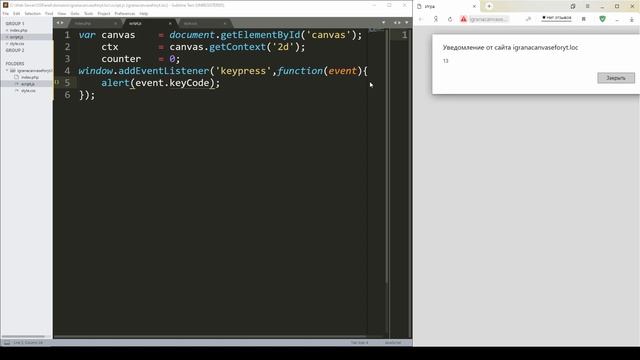Screen dimensions: 640x360
Task: Click the green shield protection icon
Action: 602,19
